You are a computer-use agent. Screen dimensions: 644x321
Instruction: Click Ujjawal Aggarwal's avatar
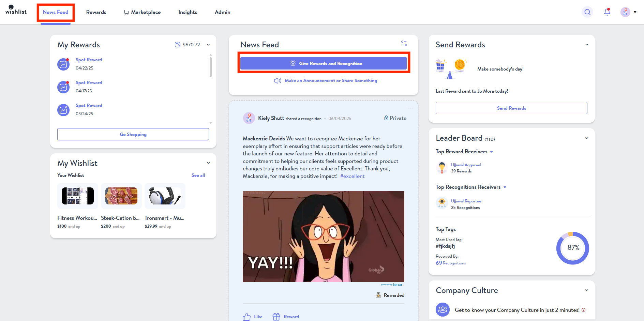click(442, 168)
